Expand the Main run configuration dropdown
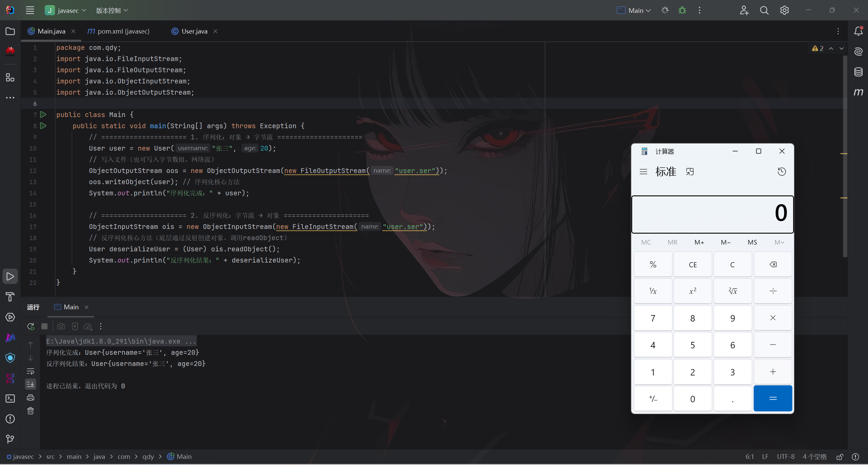The height and width of the screenshot is (465, 868). pyautogui.click(x=634, y=10)
